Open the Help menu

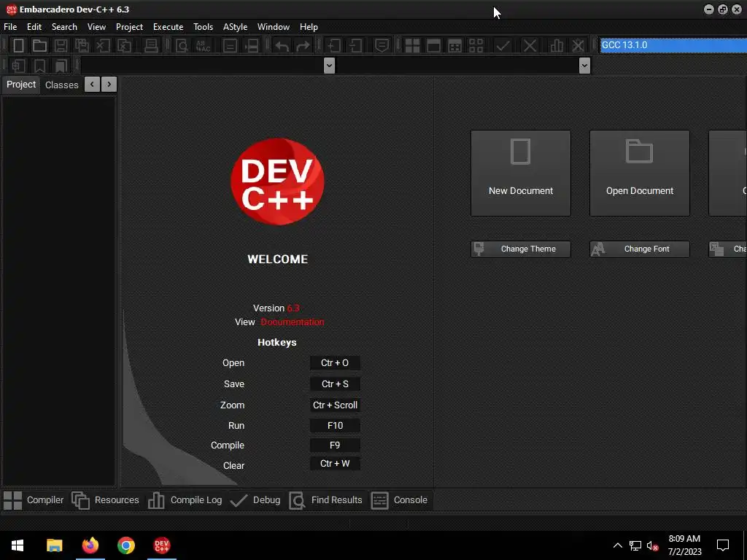[x=309, y=27]
